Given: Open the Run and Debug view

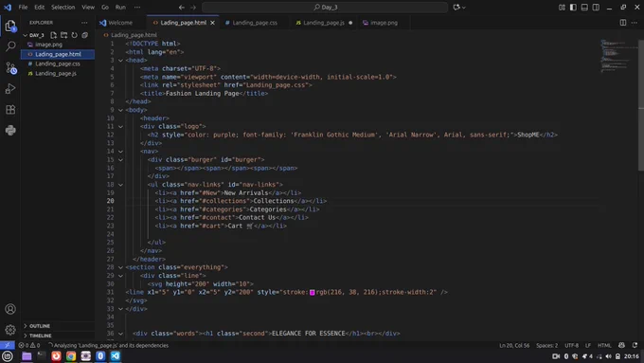Looking at the screenshot, I should 10,88.
